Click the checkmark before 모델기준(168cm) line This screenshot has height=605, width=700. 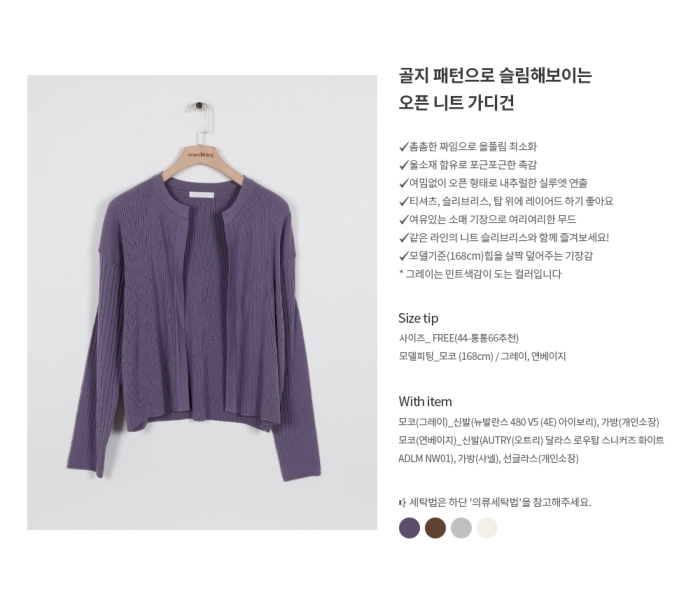(404, 256)
